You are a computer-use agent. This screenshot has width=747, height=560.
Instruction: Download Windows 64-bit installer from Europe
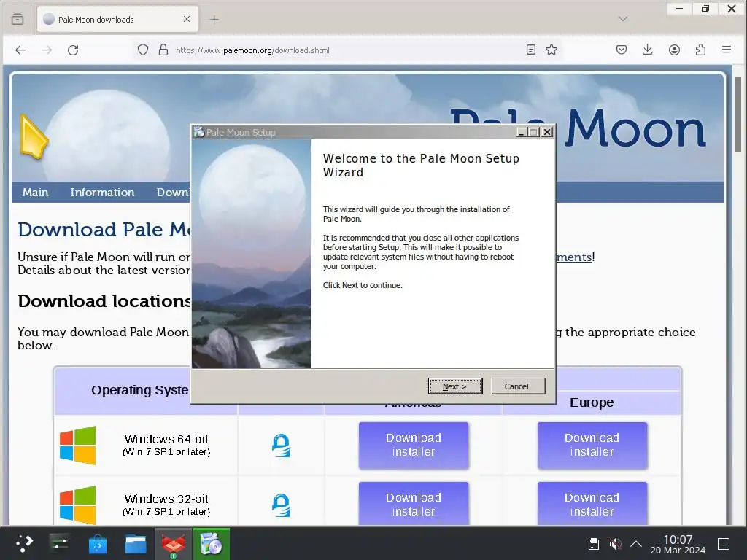(x=592, y=446)
